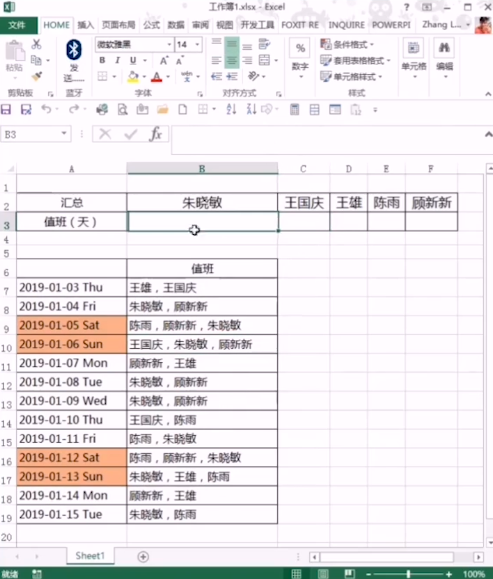Click the Cancel X in the formula bar
493x579 pixels.
click(105, 134)
